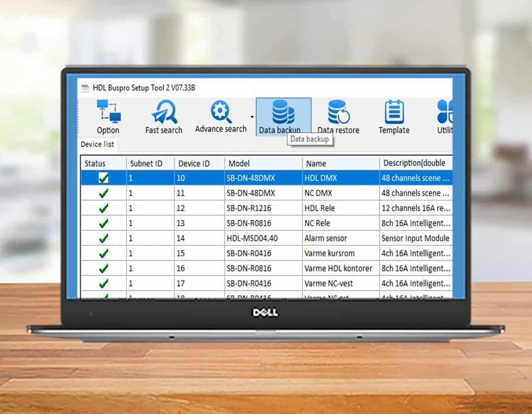The width and height of the screenshot is (532, 414).
Task: Select the Varme NC-vest name cell
Action: point(341,283)
